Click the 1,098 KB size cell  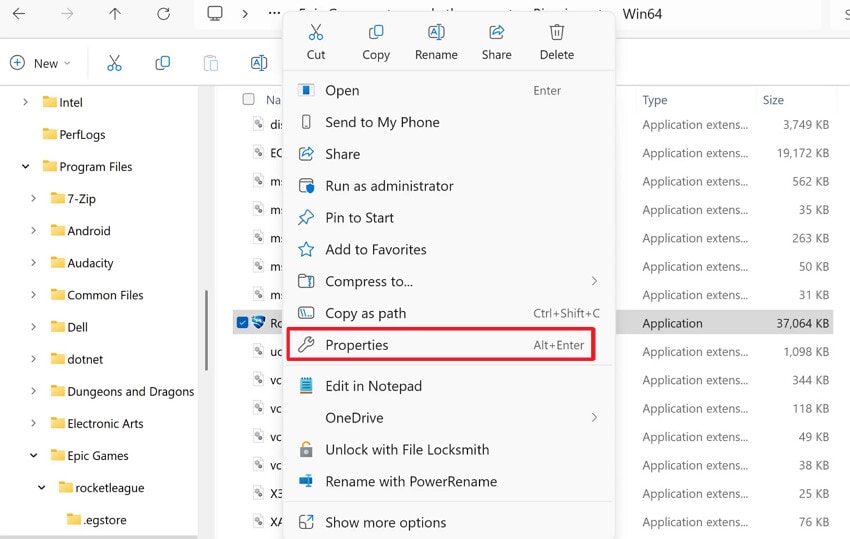pyautogui.click(x=806, y=352)
